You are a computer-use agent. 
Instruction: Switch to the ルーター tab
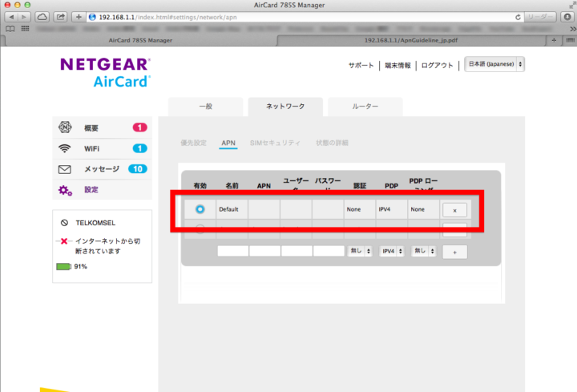point(365,107)
